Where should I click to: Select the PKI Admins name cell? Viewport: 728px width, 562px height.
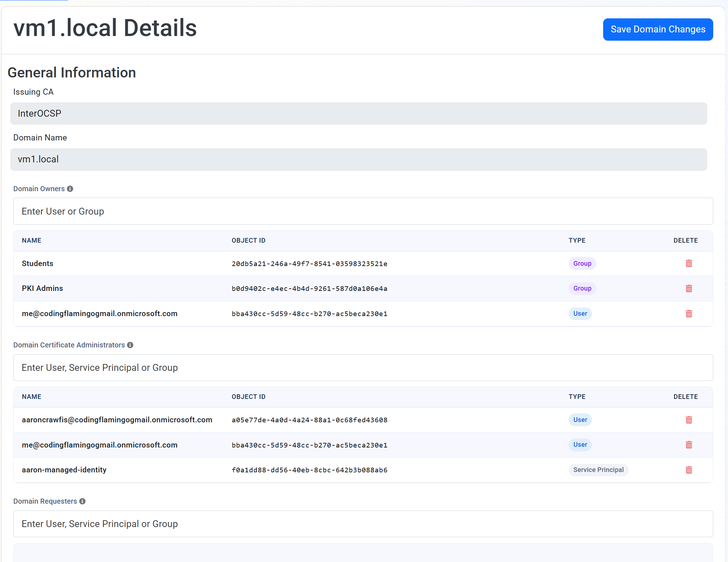[42, 288]
